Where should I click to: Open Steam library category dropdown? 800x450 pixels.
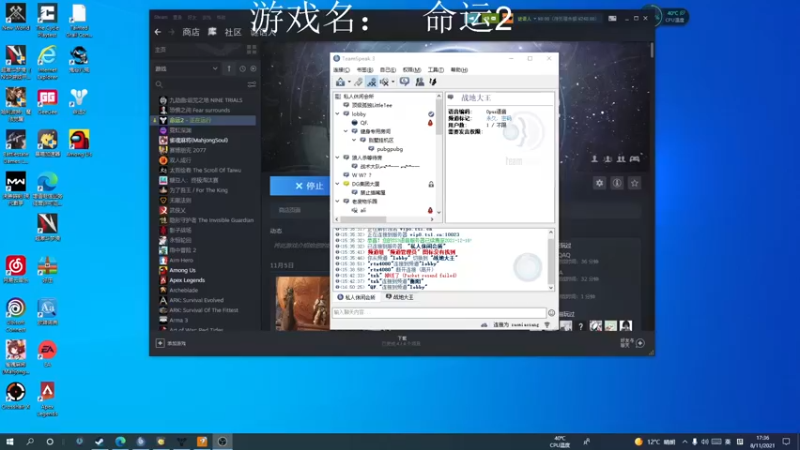coord(186,68)
